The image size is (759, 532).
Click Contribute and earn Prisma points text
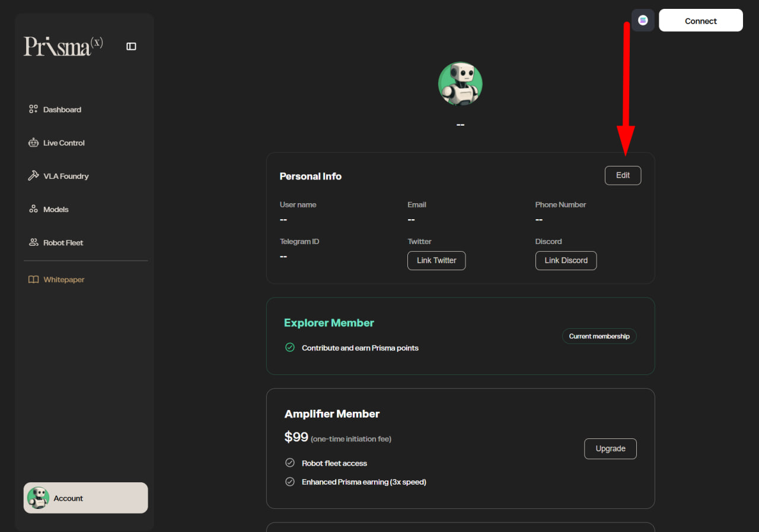[360, 348]
